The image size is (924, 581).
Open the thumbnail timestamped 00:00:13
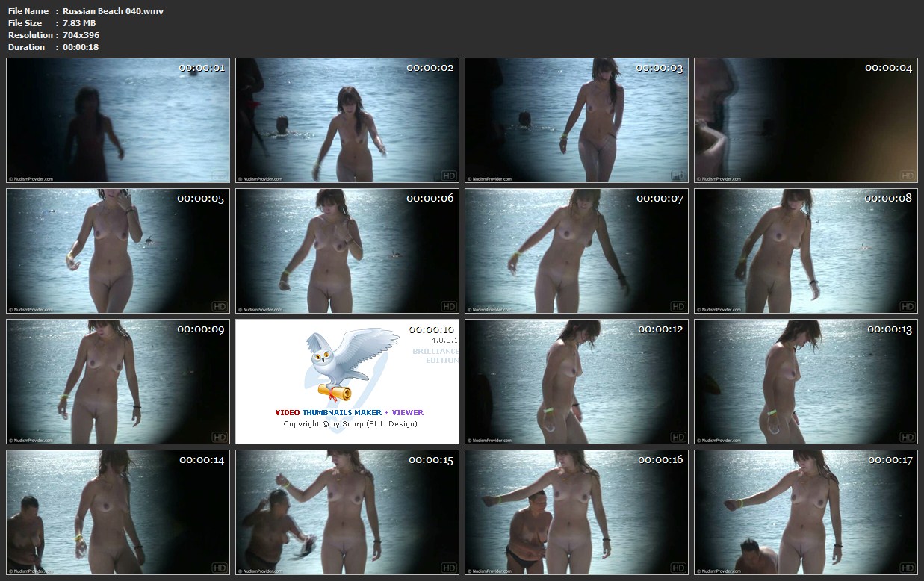pyautogui.click(x=805, y=382)
